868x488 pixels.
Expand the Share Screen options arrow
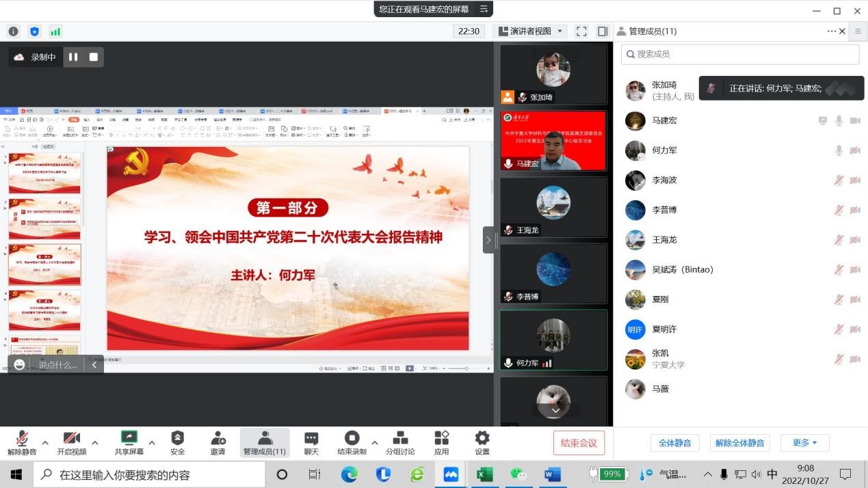point(152,443)
